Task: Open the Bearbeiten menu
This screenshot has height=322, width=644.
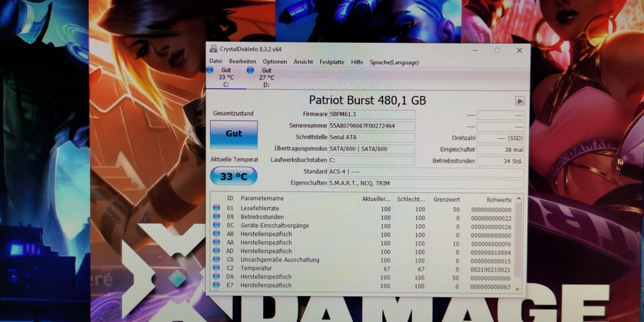Action: click(242, 62)
